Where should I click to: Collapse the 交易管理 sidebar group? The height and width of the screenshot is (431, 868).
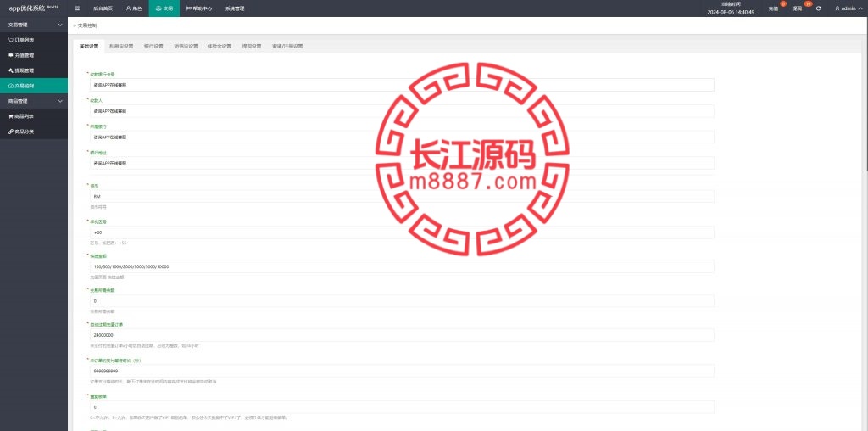[34, 25]
